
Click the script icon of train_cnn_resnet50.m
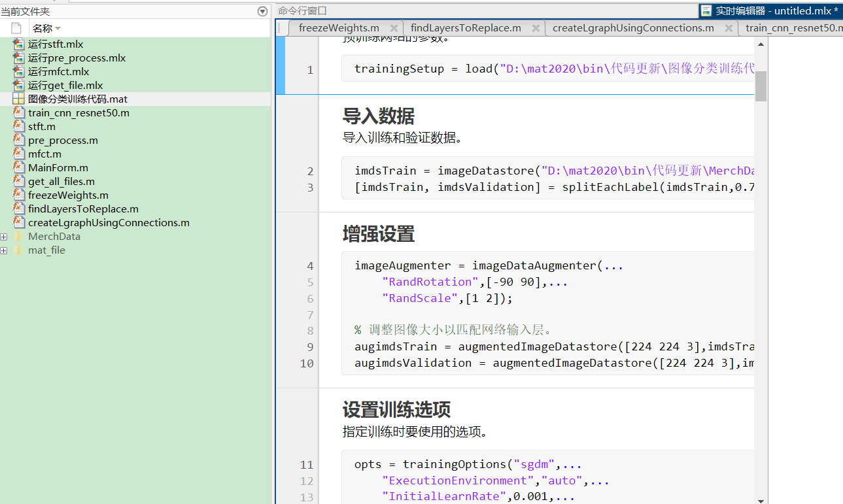tap(18, 112)
